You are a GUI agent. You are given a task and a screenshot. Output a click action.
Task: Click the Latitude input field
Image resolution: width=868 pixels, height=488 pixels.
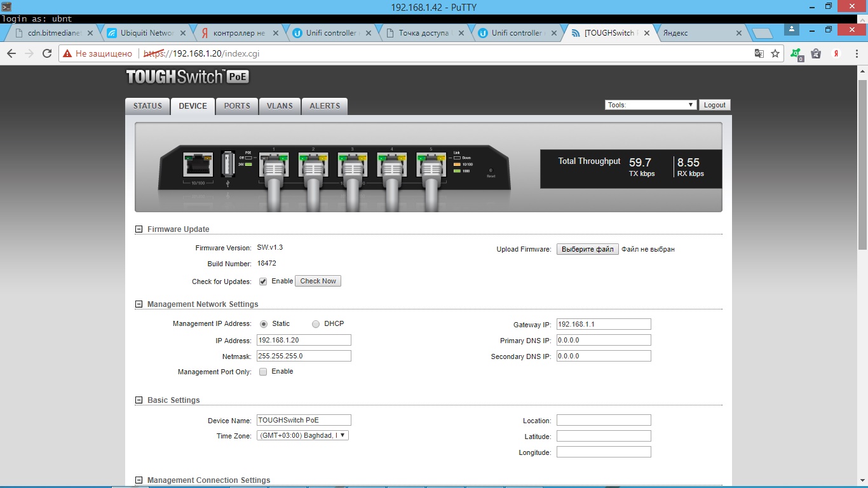(604, 437)
